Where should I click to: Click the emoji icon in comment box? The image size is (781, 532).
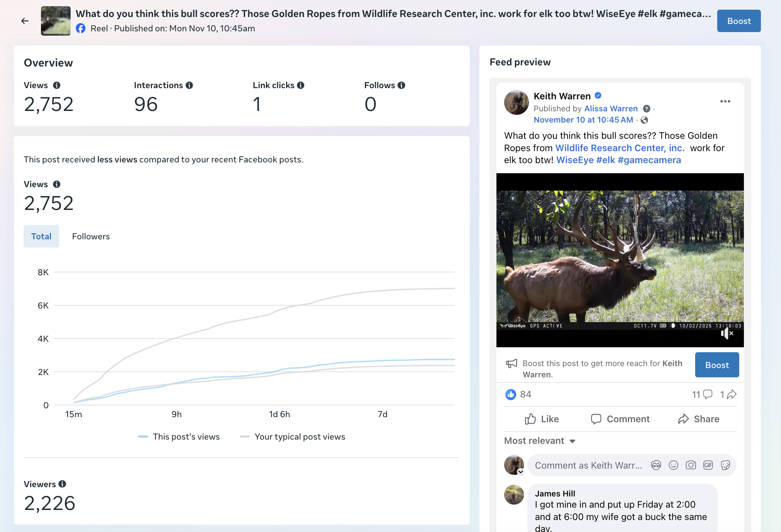[x=674, y=465]
